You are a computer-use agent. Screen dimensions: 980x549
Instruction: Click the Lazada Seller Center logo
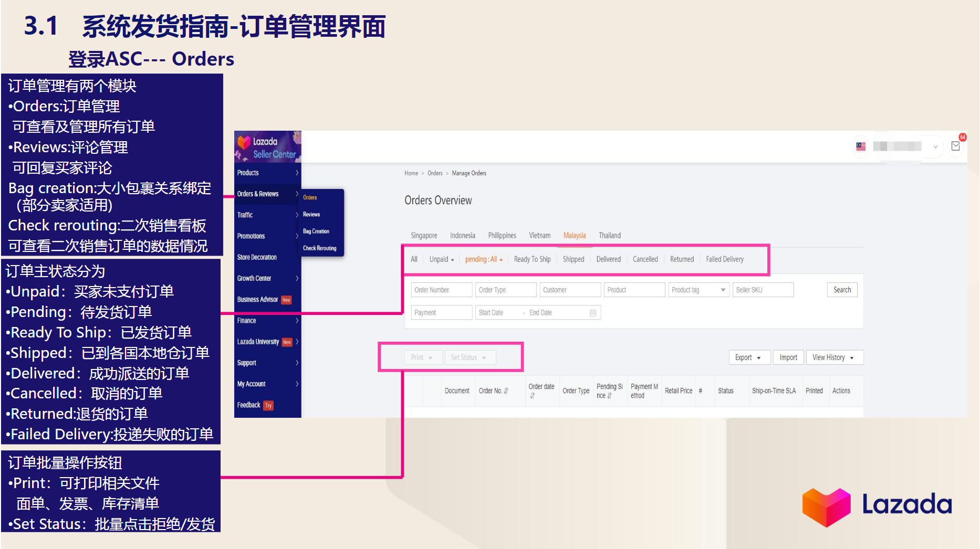pos(267,147)
